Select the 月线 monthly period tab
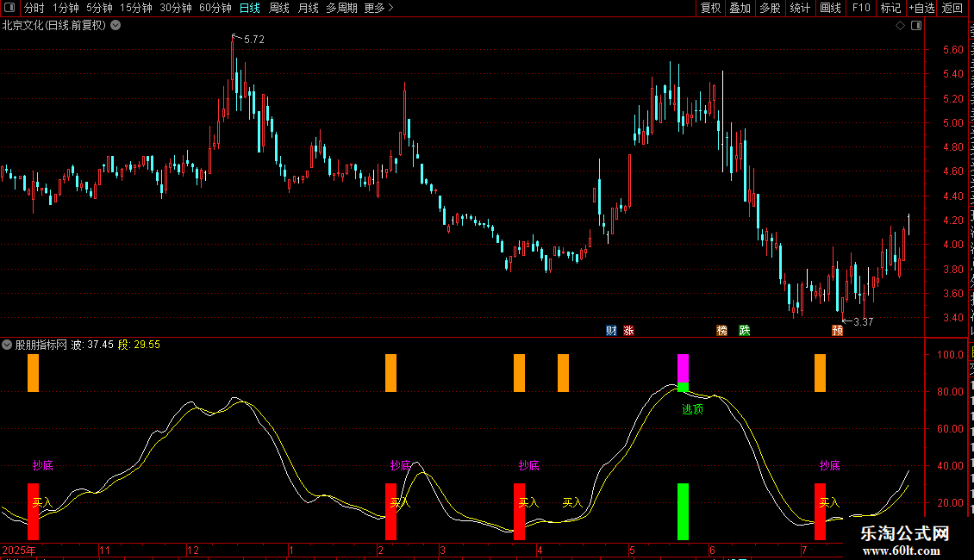The width and height of the screenshot is (974, 560). coord(308,8)
